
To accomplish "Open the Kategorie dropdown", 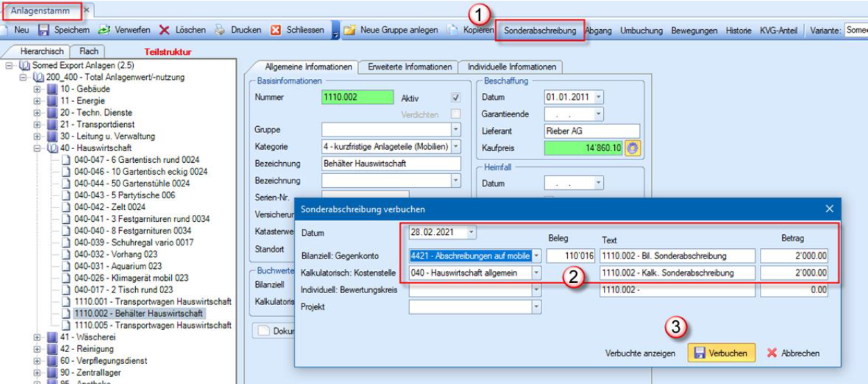I will tap(455, 146).
